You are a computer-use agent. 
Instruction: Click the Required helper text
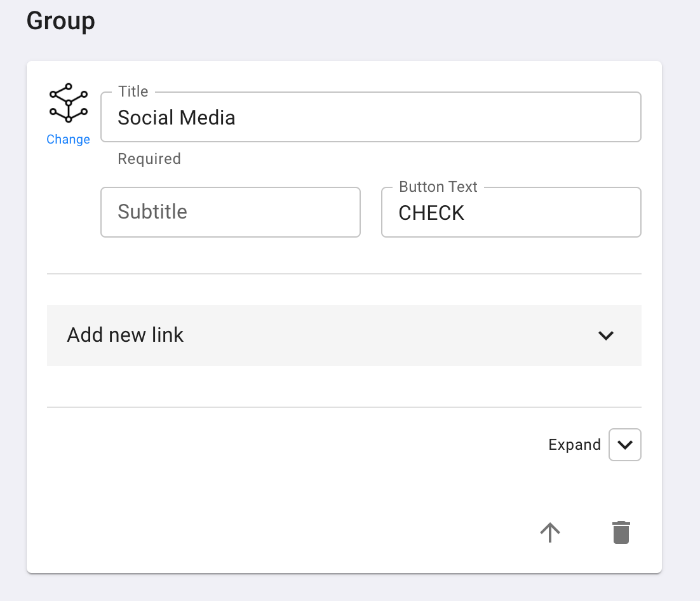(x=149, y=159)
